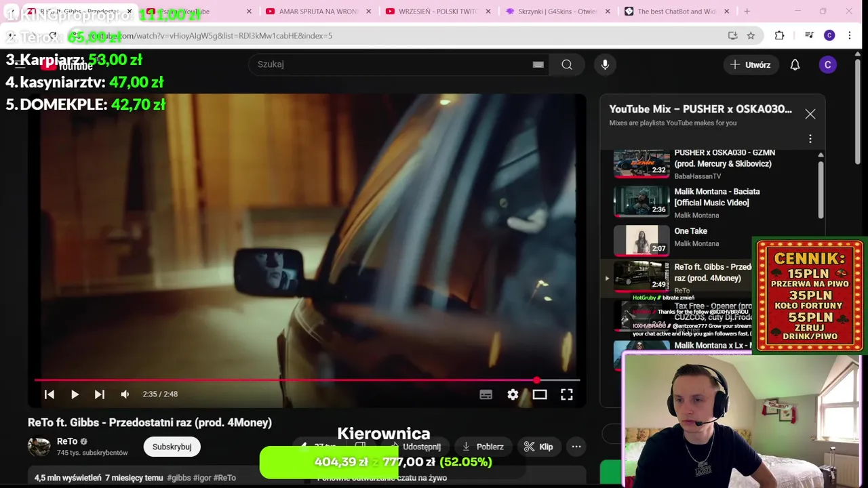The width and height of the screenshot is (868, 488).
Task: Skip to the previous video in playlist
Action: click(x=50, y=394)
